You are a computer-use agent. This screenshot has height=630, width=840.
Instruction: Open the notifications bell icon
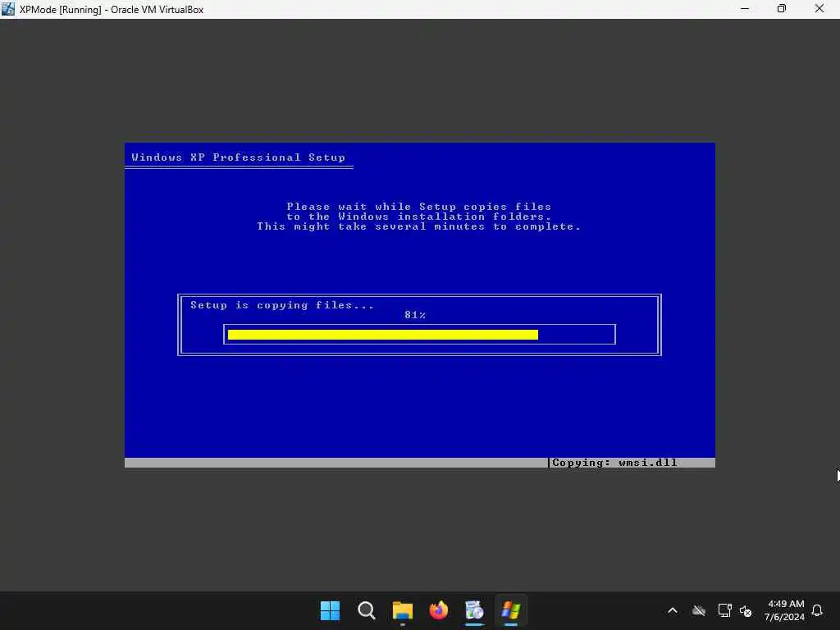pyautogui.click(x=817, y=610)
